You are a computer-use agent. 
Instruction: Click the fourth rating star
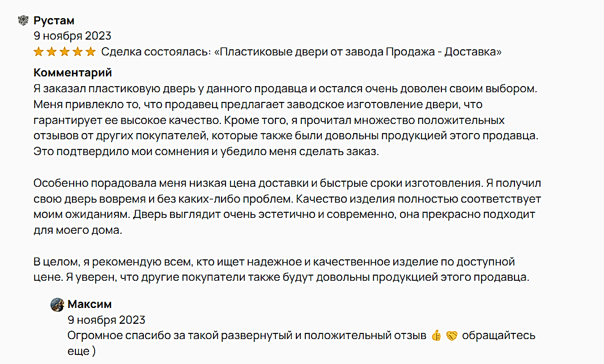click(x=78, y=52)
